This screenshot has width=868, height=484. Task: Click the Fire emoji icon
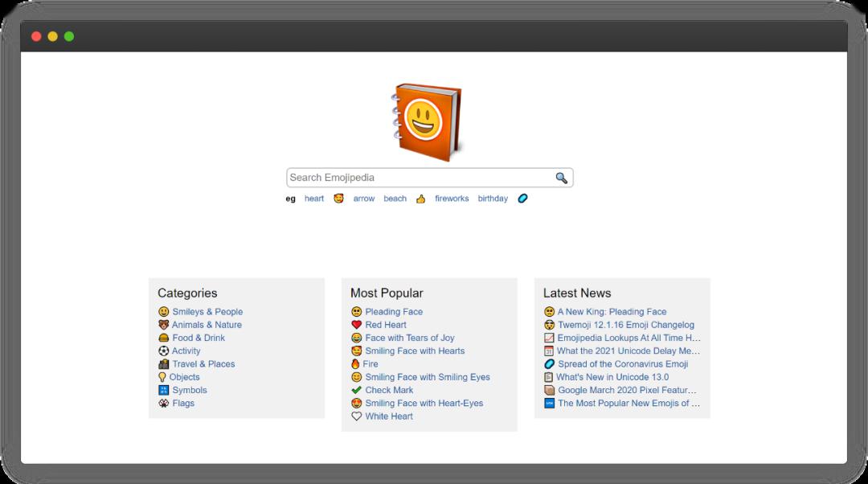pyautogui.click(x=355, y=364)
